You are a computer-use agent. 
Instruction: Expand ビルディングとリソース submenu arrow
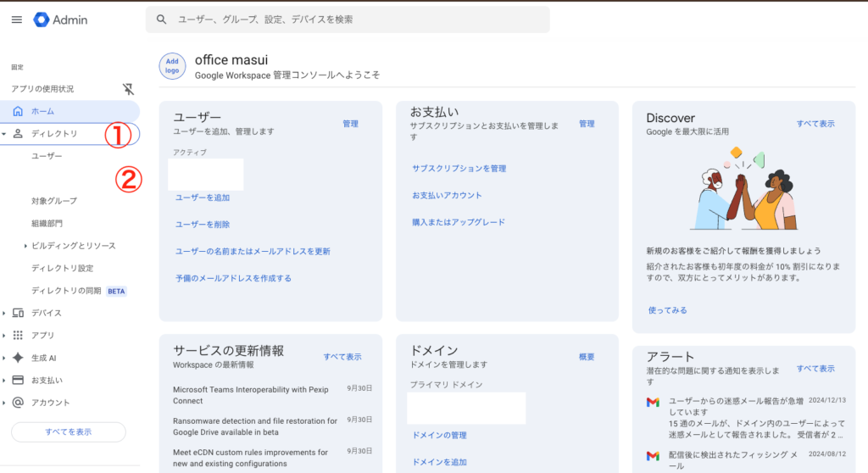(x=25, y=246)
